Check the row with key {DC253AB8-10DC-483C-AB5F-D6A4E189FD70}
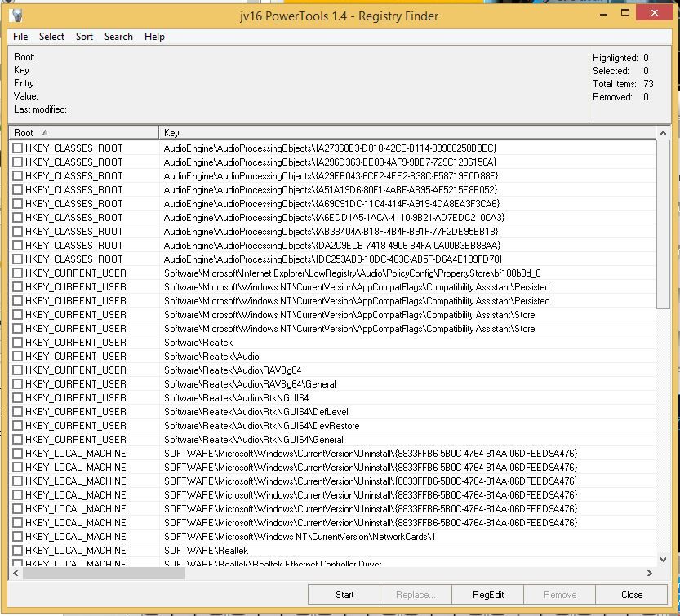Screen dimensions: 680x616 pos(17,259)
